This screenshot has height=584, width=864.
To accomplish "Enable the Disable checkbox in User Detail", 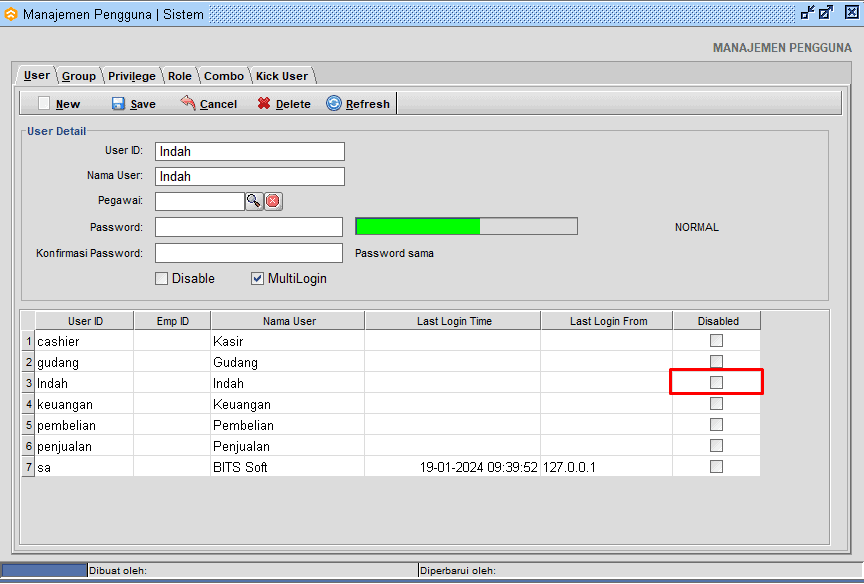I will coord(162,279).
